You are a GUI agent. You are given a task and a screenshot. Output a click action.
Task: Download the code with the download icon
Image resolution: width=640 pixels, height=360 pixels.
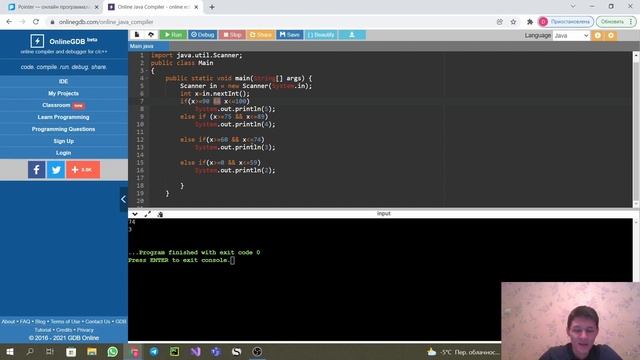click(x=352, y=35)
